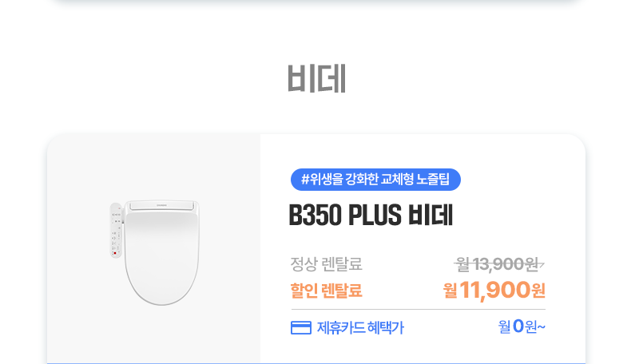Click the bidet remote control panel
Screen dimensions: 639x364
[116, 230]
